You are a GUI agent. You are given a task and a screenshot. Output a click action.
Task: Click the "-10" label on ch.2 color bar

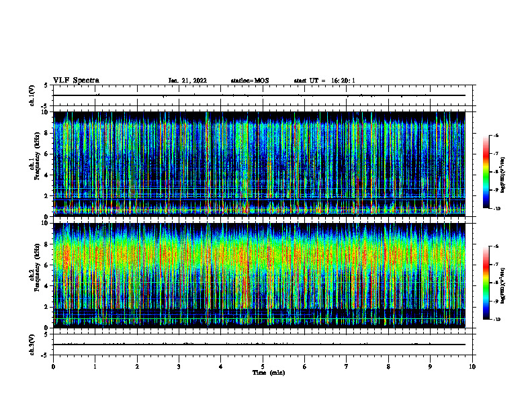click(496, 320)
